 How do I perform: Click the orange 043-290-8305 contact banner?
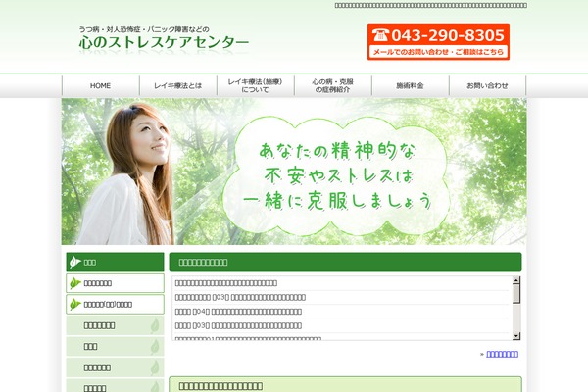click(438, 41)
